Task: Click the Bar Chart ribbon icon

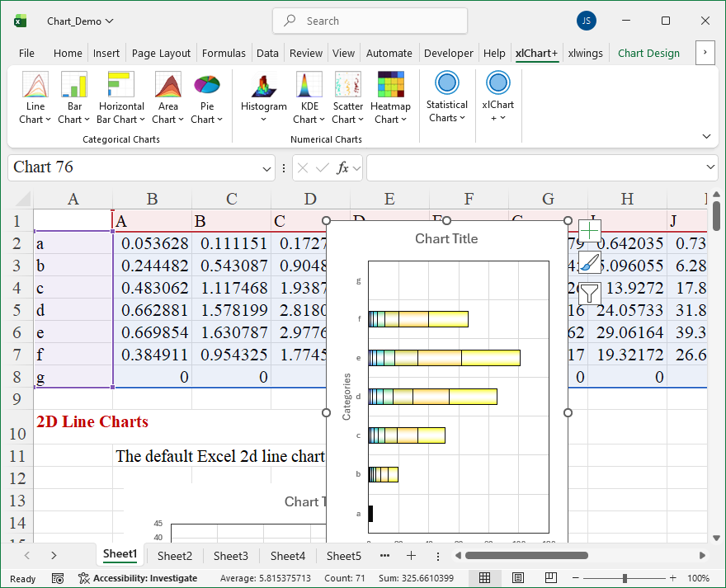Action: 74,86
